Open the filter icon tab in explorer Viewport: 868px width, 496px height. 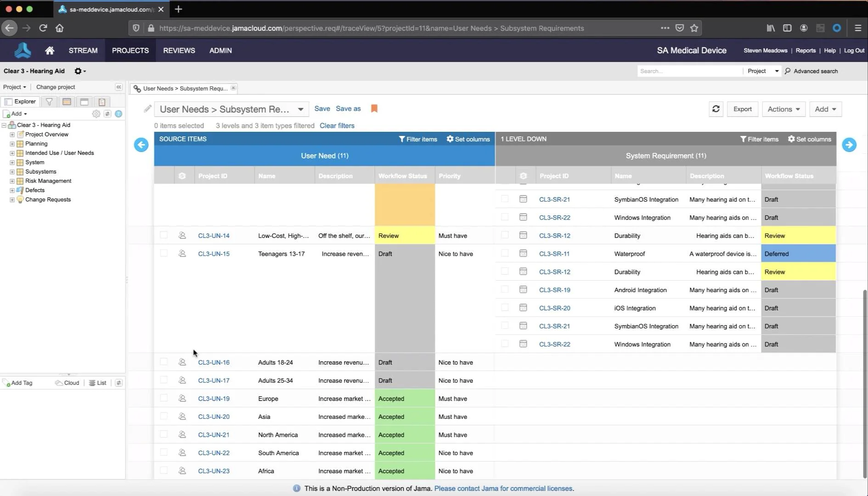coord(49,101)
